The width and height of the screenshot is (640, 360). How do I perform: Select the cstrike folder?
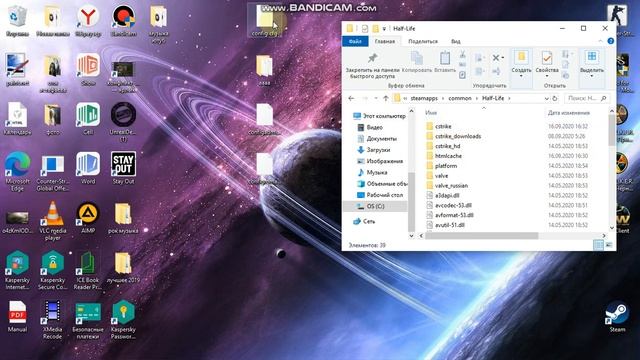(439, 127)
